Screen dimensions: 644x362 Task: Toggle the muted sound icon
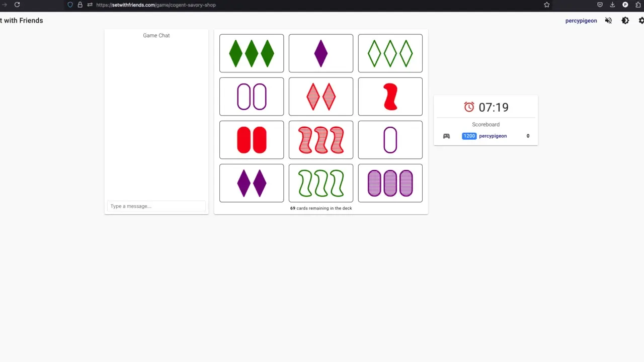pos(608,21)
